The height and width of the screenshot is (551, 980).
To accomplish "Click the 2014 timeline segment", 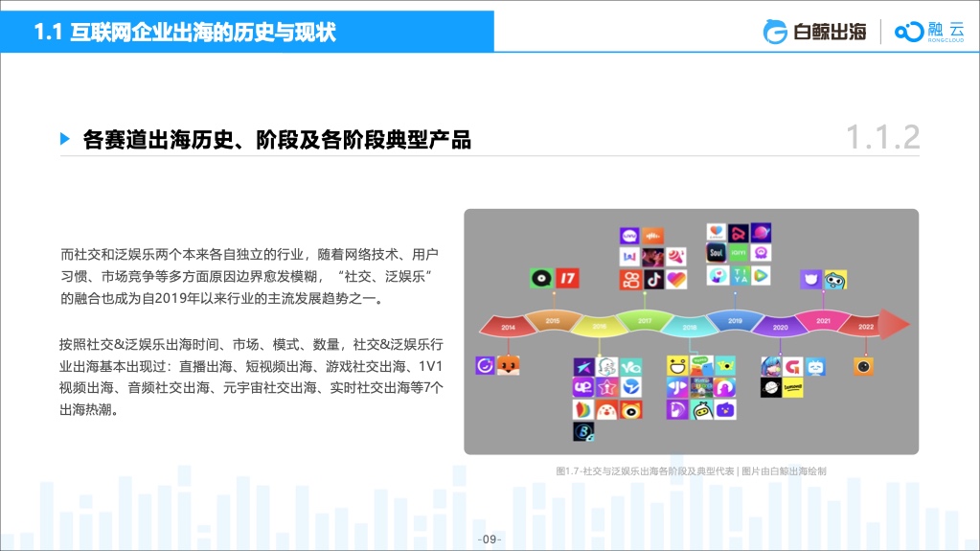I will (508, 327).
